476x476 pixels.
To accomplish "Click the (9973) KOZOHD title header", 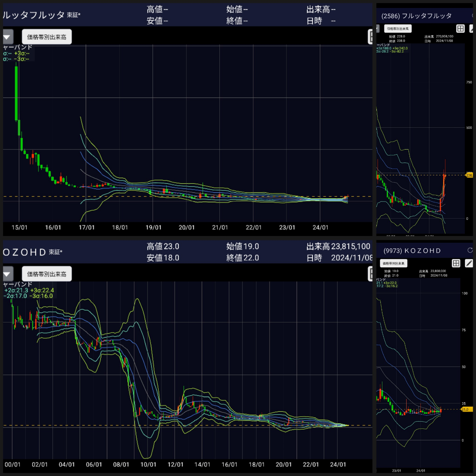I will 412,251.
